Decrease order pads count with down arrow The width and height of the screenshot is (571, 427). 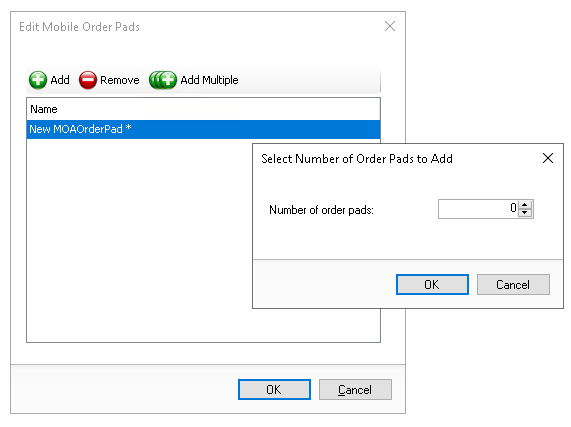point(525,213)
